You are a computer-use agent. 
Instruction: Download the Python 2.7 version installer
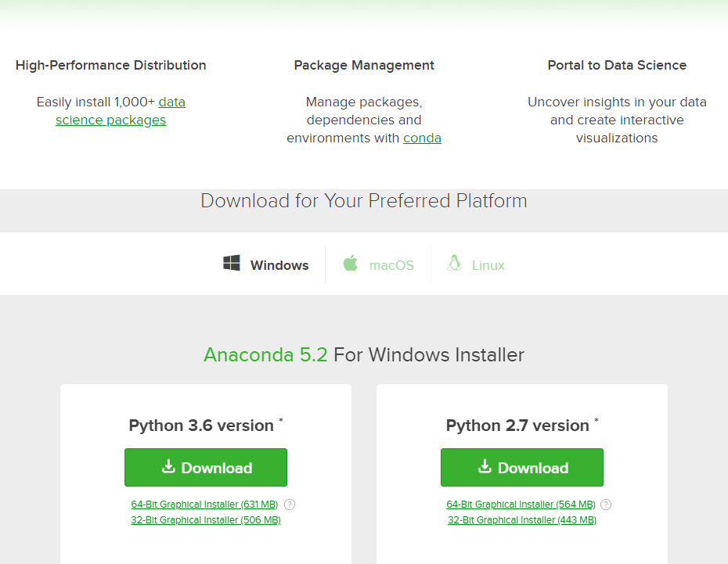coord(522,468)
